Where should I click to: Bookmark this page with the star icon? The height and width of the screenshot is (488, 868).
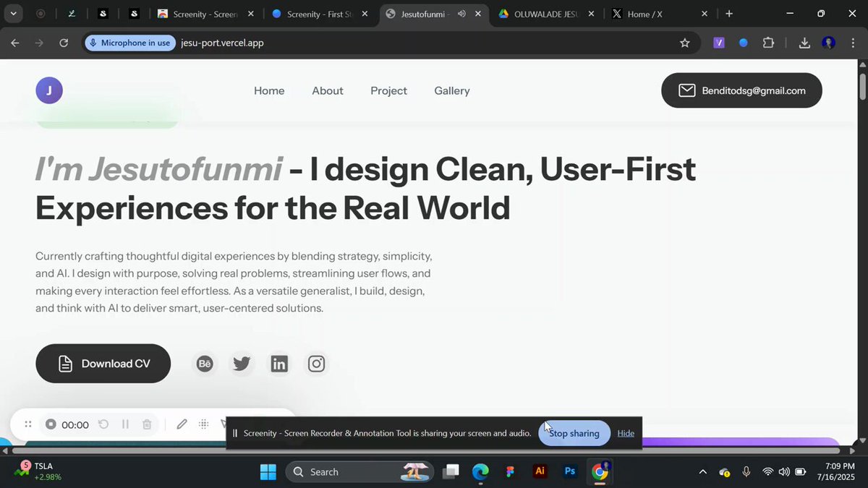(x=685, y=43)
